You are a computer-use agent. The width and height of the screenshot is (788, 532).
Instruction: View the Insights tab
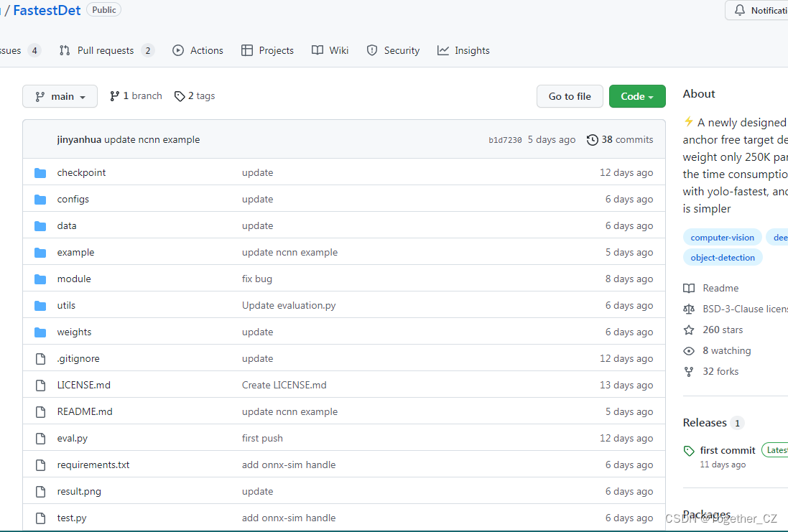pos(463,51)
